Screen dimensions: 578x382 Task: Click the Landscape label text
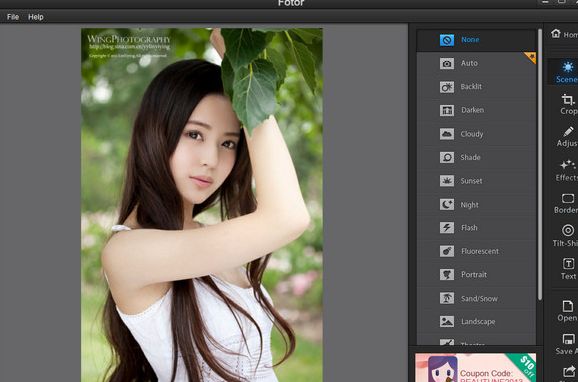point(478,322)
